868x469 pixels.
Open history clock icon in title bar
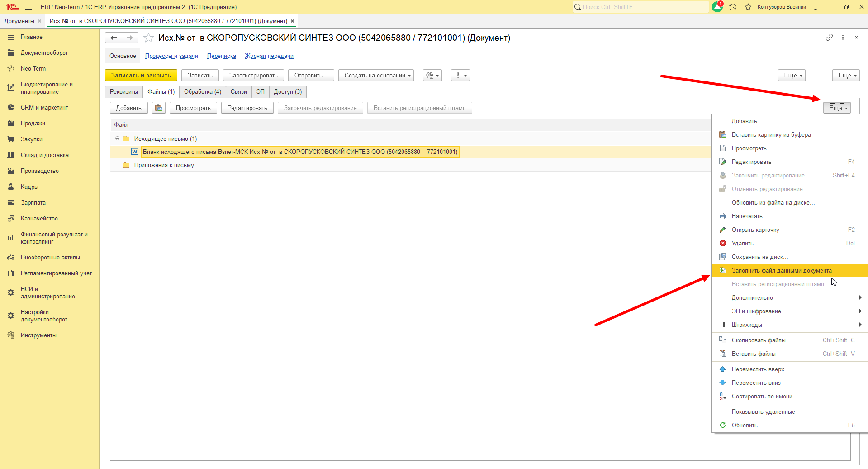point(733,7)
